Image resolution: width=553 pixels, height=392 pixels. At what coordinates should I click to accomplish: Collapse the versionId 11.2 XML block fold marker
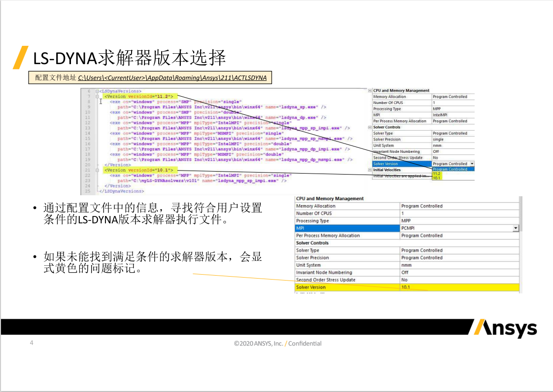[x=97, y=97]
